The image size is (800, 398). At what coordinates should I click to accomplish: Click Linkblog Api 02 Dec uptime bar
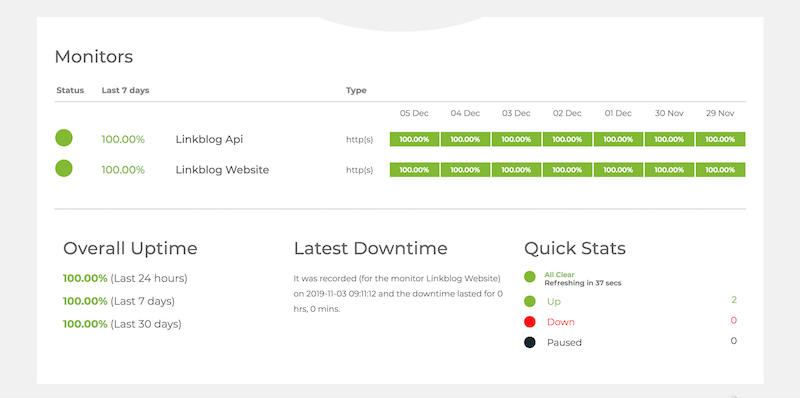click(567, 139)
